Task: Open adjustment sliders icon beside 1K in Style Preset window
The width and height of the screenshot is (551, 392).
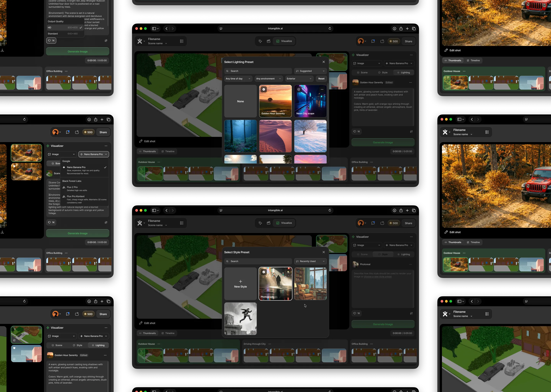Action: (411, 313)
